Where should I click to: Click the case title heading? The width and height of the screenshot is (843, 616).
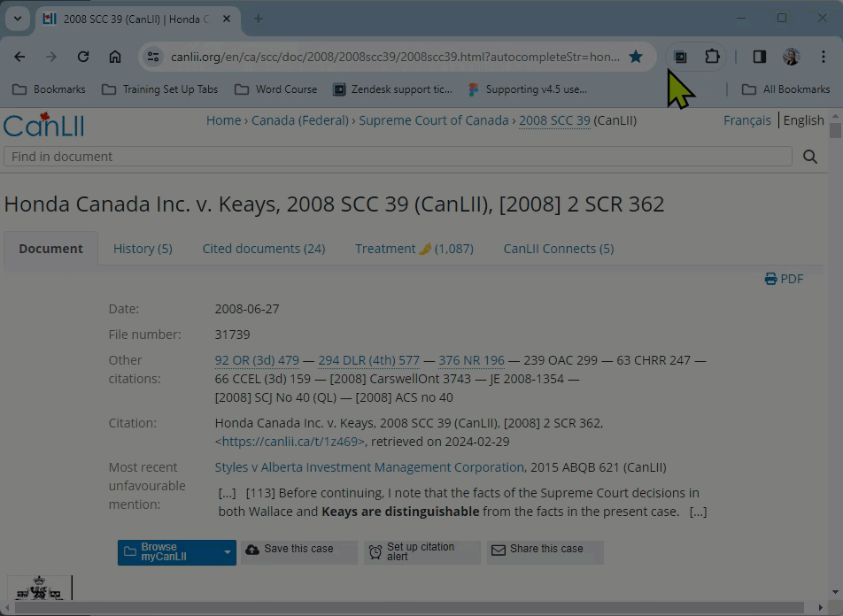334,204
